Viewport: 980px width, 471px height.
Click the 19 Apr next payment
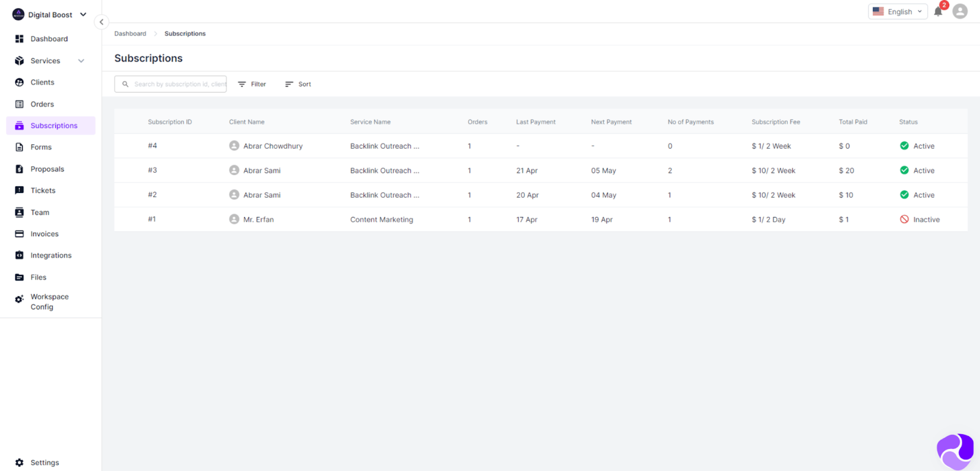point(601,219)
